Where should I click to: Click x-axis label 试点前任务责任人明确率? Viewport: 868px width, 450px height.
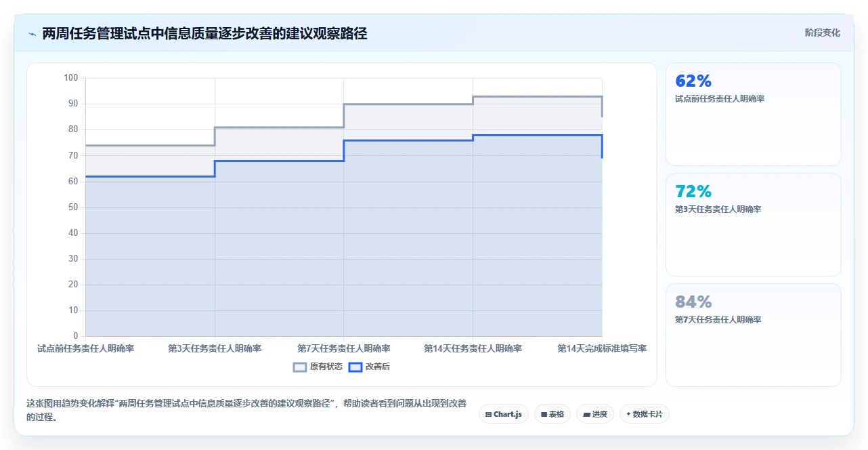coord(86,348)
